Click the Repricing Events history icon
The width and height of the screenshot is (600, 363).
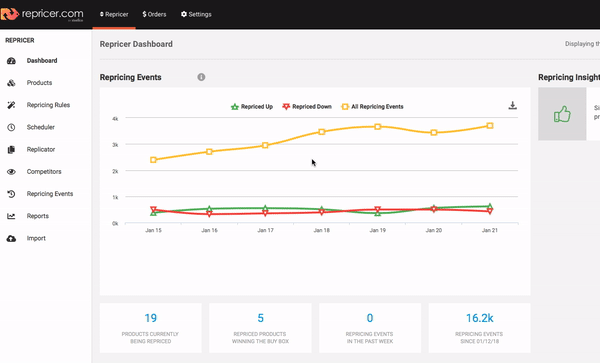(x=11, y=194)
